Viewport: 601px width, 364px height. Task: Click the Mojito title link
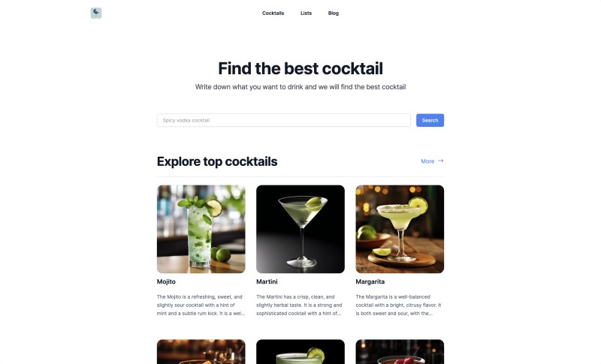(x=166, y=281)
